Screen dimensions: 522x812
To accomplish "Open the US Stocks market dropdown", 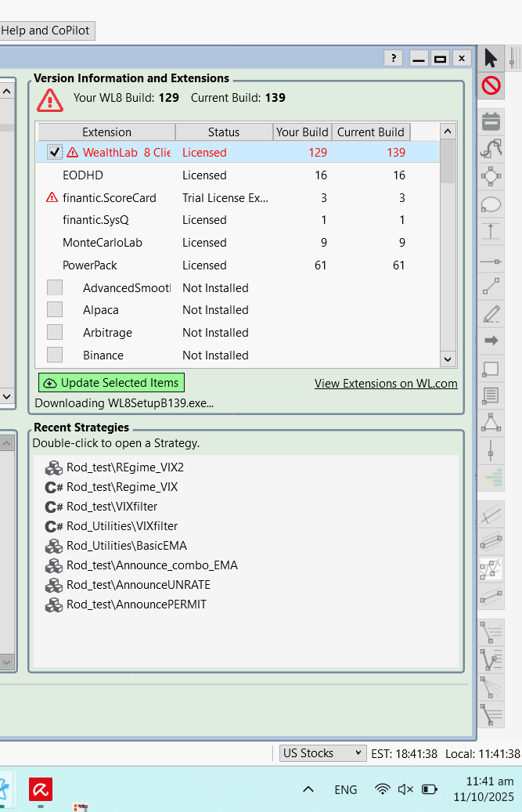I will [x=322, y=753].
